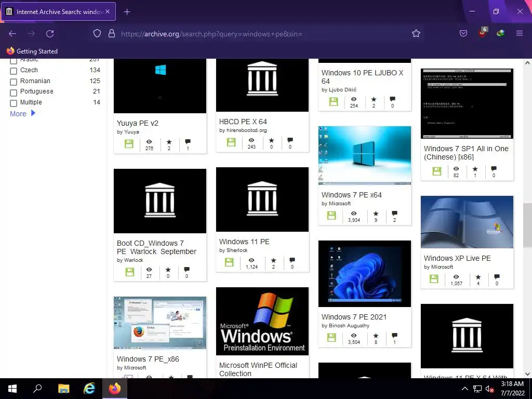This screenshot has height=399, width=532.
Task: Check the Romanian language filter
Action: (14, 82)
